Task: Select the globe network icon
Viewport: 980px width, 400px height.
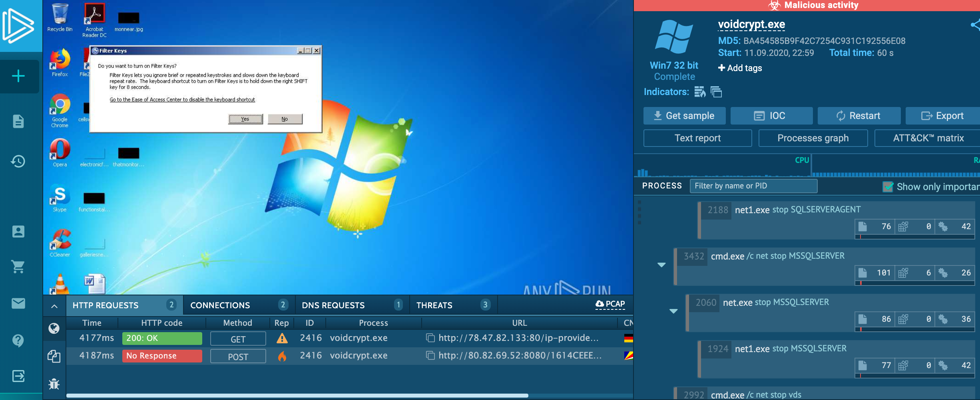Action: [54, 328]
